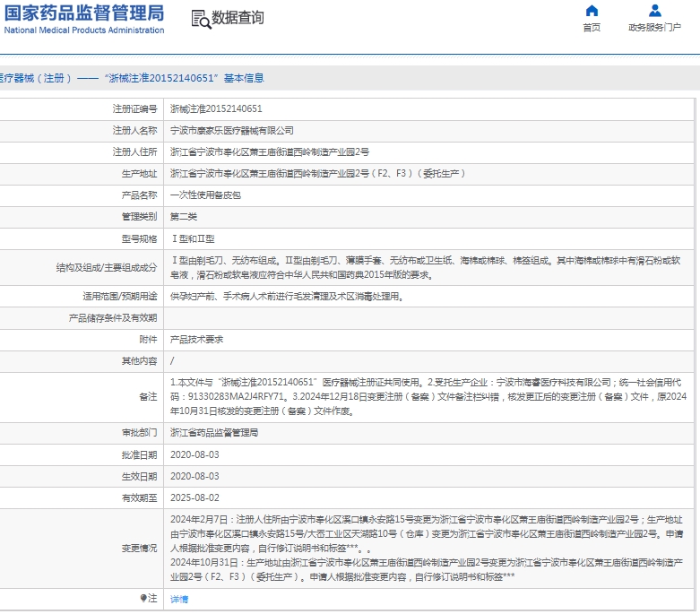Click the 第二类 management category value

tap(183, 216)
